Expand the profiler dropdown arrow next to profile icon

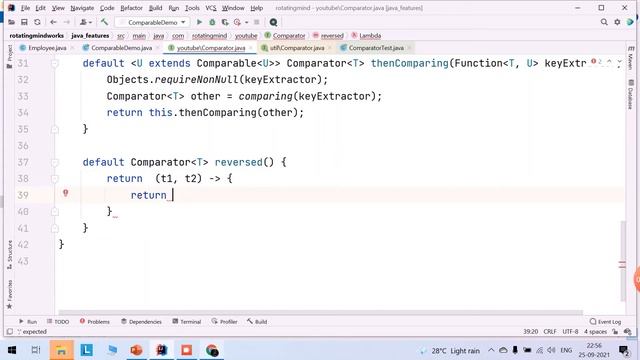click(x=247, y=22)
